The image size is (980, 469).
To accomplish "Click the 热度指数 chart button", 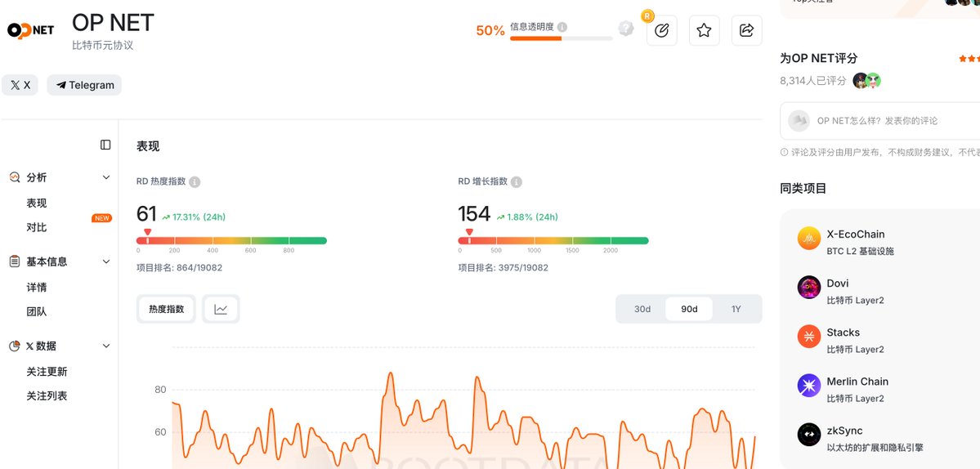I will pos(166,309).
